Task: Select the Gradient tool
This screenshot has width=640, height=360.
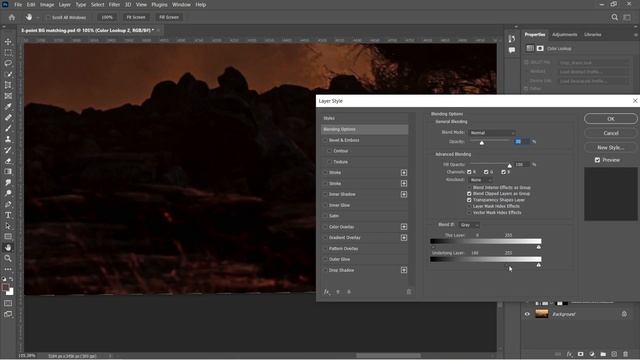Action: tap(8, 171)
